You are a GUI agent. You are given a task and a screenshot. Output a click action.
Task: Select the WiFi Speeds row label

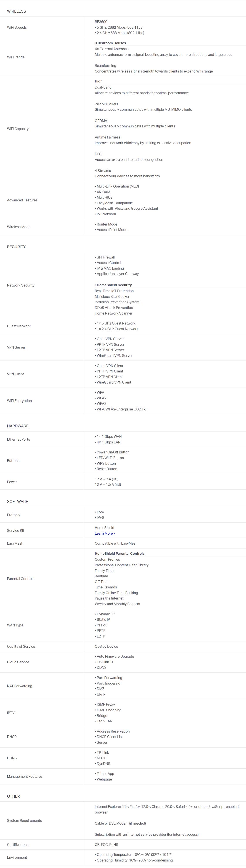coord(17,27)
